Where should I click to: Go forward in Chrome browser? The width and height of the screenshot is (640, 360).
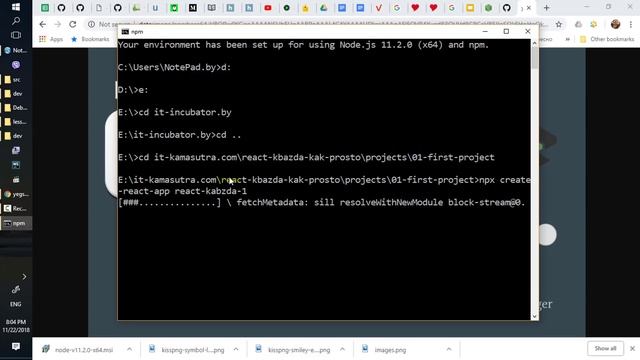tap(58, 24)
